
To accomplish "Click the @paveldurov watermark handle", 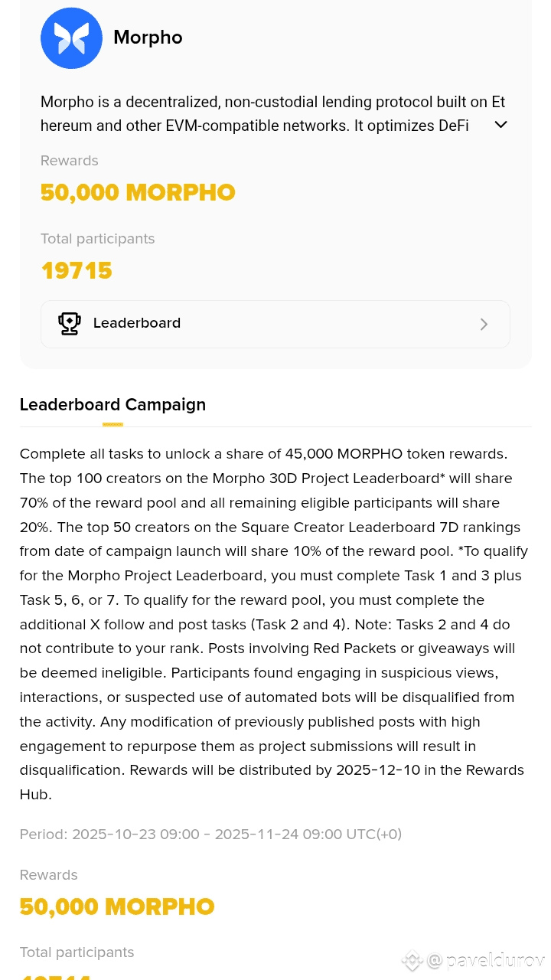I will (485, 960).
